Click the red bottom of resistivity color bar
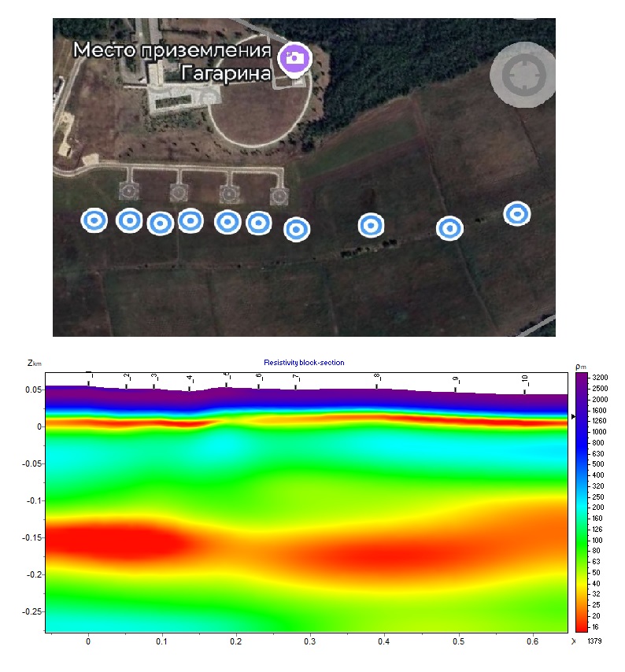The height and width of the screenshot is (672, 625). [x=582, y=627]
